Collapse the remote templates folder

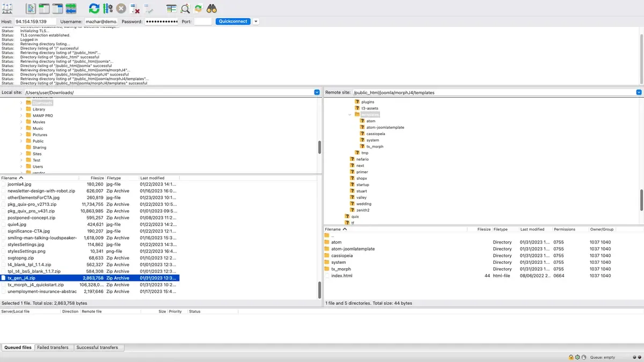coord(350,115)
